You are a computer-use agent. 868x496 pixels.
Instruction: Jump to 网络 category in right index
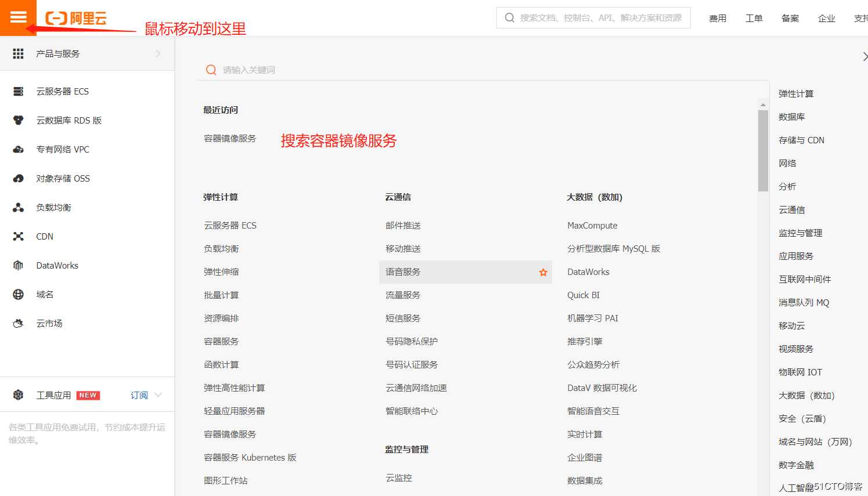pos(787,163)
